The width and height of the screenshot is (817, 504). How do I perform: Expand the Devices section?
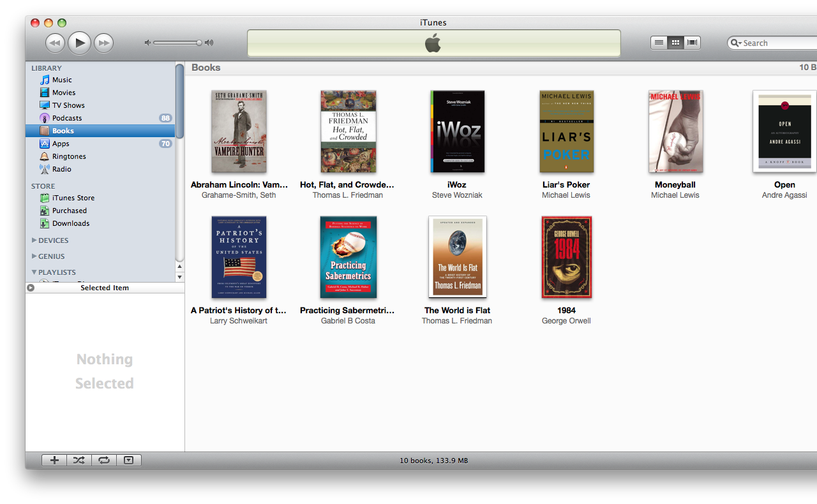(34, 241)
